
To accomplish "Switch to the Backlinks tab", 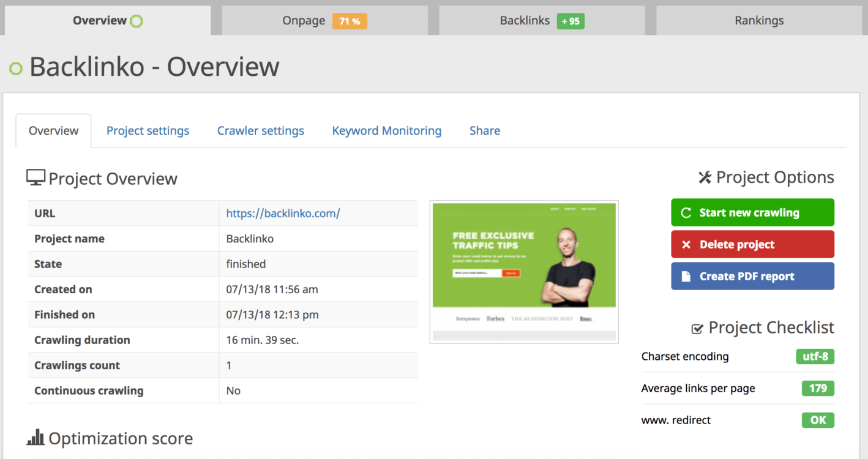I will pyautogui.click(x=542, y=21).
